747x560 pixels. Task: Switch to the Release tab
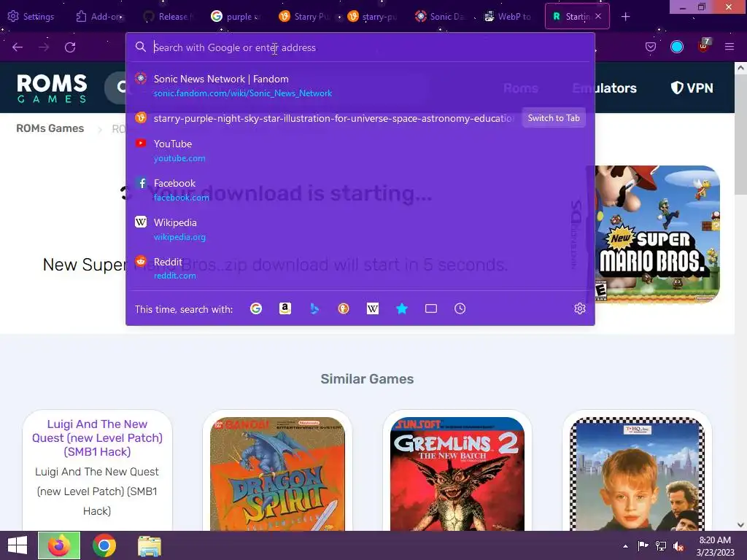click(168, 17)
